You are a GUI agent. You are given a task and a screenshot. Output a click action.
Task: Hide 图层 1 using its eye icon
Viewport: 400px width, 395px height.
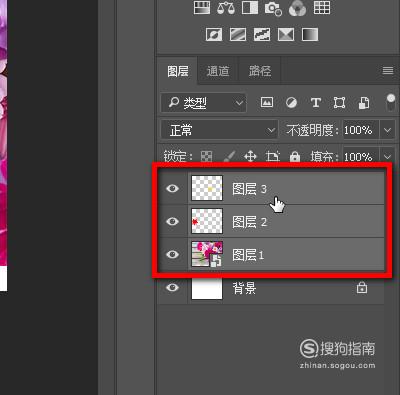click(172, 255)
